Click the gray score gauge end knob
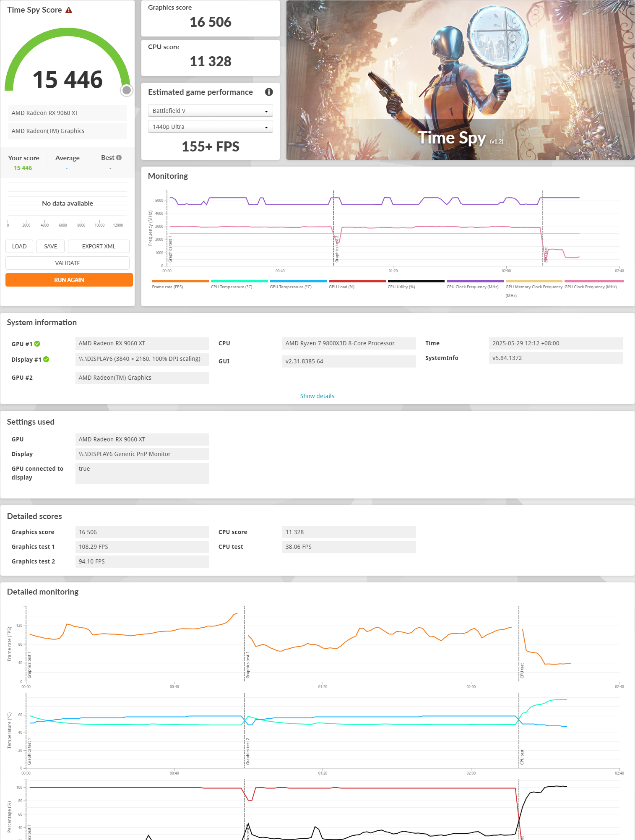635x840 pixels. point(127,90)
